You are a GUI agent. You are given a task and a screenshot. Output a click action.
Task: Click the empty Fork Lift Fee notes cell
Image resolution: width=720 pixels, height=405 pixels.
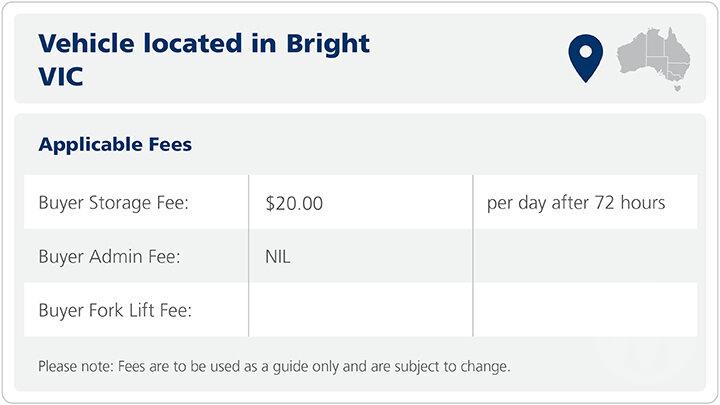585,310
